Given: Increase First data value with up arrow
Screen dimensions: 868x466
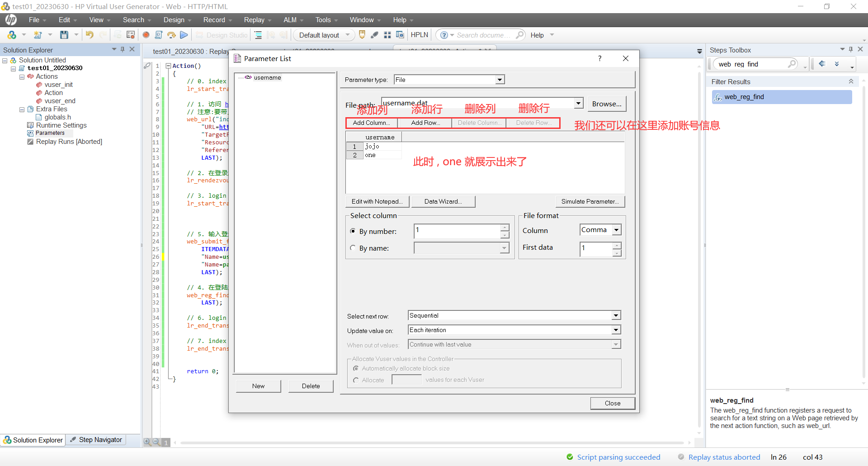Looking at the screenshot, I should click(617, 245).
